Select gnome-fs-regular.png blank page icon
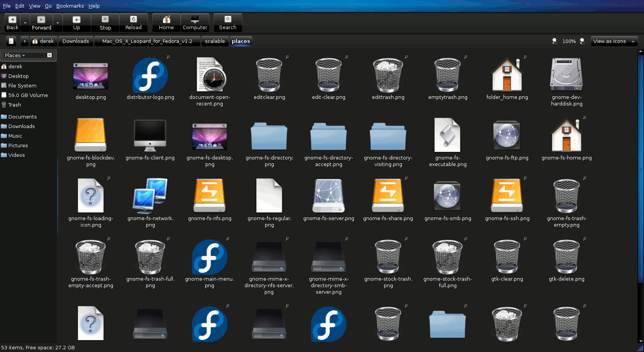Image resolution: width=644 pixels, height=352 pixels. click(x=269, y=196)
